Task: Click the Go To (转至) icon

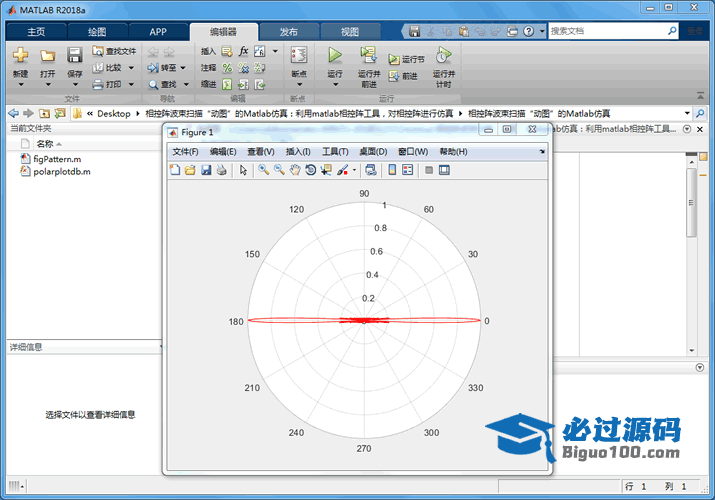Action: [153, 68]
